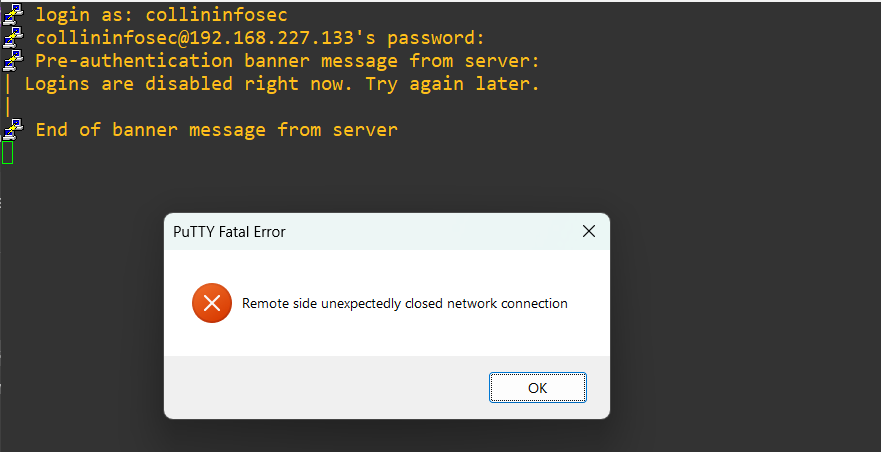The width and height of the screenshot is (881, 452).
Task: Click PuTTY icon beside 'Pre-authentication banner' line
Action: pyautogui.click(x=12, y=62)
